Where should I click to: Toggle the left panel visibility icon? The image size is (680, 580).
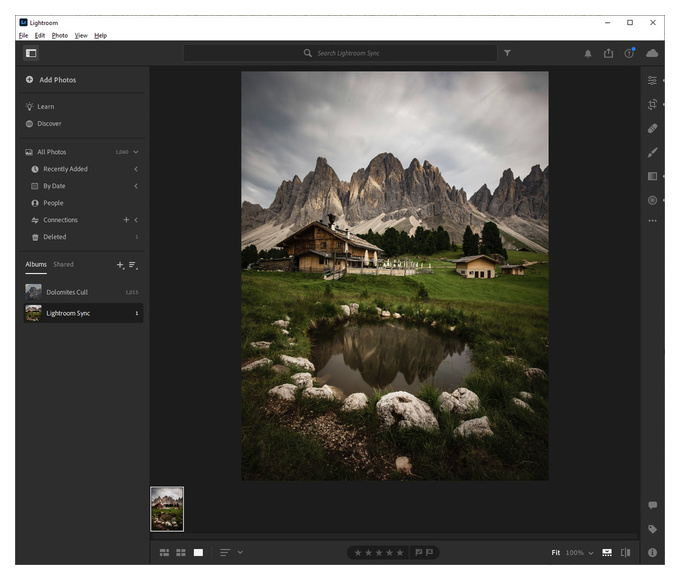31,53
